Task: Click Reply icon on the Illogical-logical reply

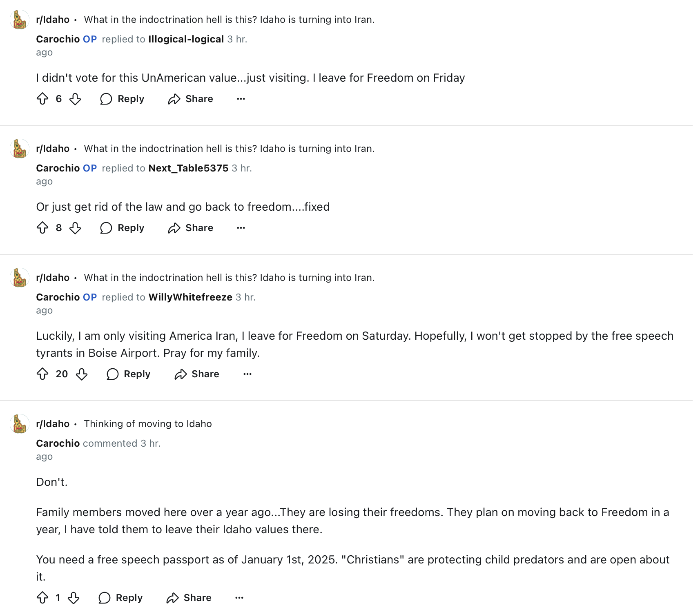Action: pos(106,99)
